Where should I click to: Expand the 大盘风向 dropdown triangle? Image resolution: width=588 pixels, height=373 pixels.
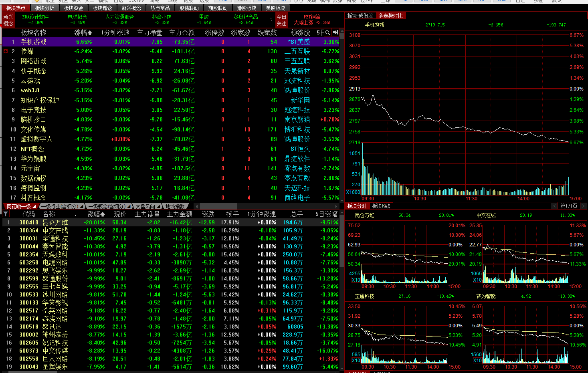pos(159,206)
